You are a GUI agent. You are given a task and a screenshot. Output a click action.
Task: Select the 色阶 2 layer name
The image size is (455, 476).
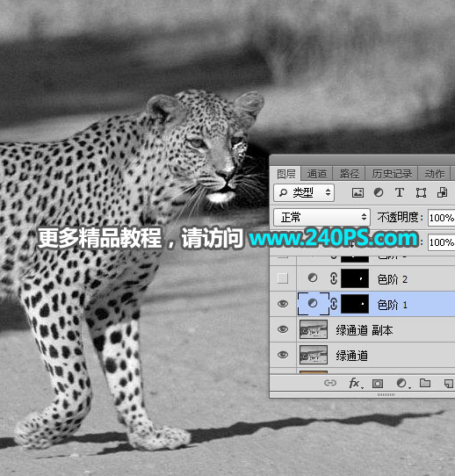pyautogui.click(x=392, y=279)
